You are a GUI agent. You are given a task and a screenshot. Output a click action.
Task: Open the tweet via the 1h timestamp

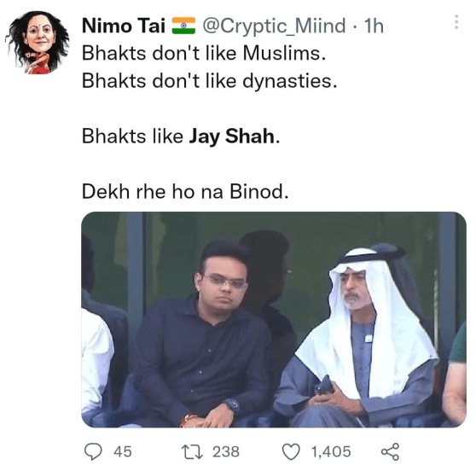(374, 26)
